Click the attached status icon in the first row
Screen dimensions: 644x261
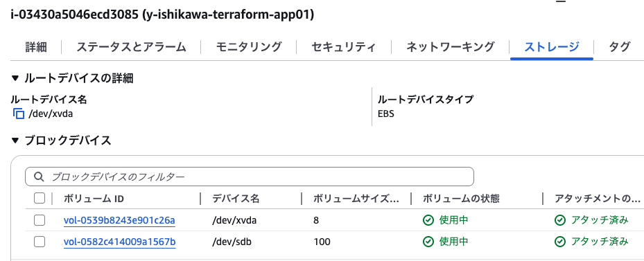(x=560, y=220)
